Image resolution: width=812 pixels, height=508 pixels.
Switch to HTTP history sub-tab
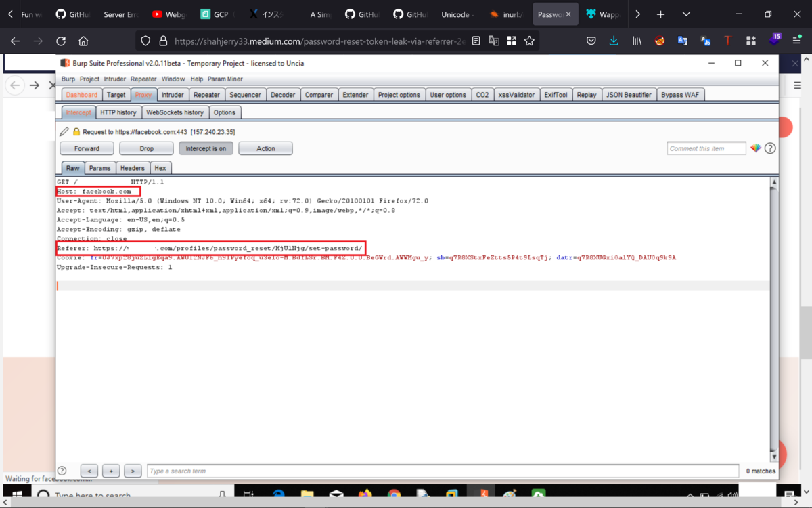coord(118,112)
